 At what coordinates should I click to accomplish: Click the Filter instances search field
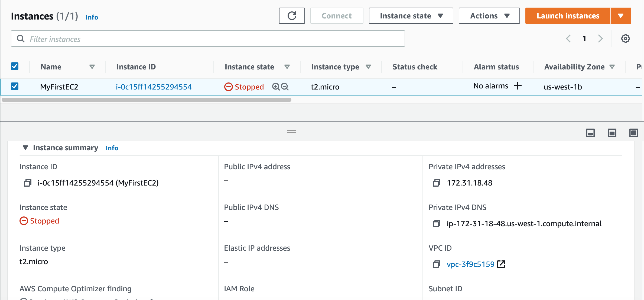(208, 39)
